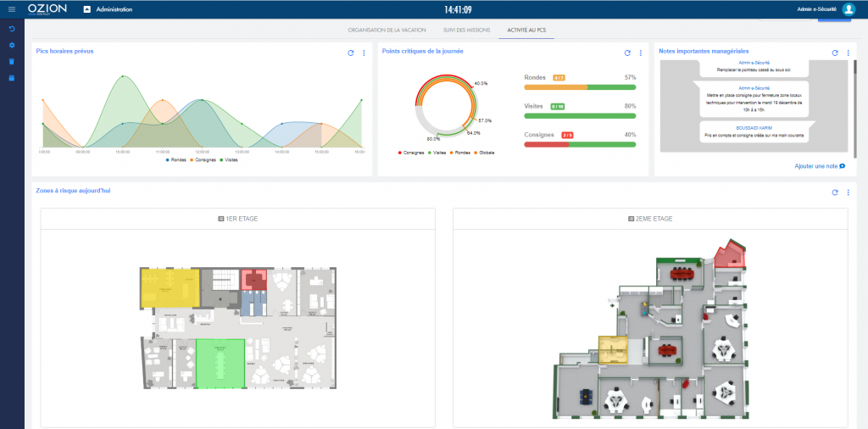Refresh Notes importantes managériales widget

coord(835,53)
